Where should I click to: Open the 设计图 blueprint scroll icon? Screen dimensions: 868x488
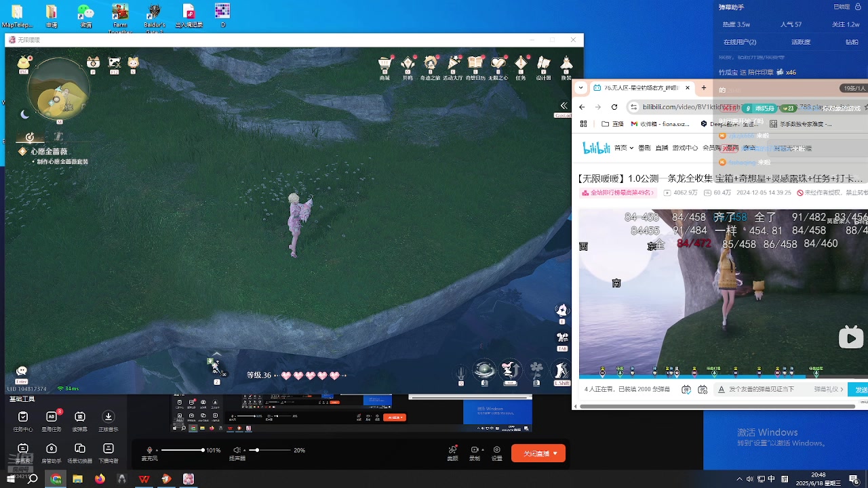click(544, 64)
